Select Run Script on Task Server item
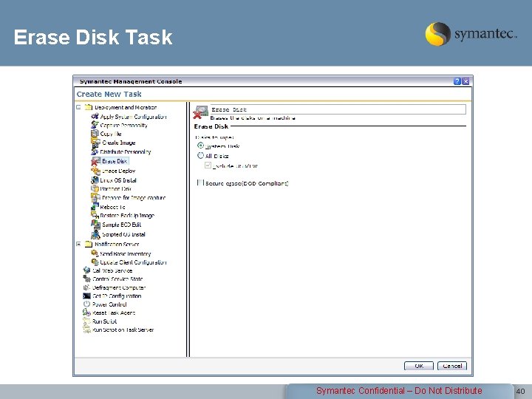The image size is (532, 399). coord(118,330)
